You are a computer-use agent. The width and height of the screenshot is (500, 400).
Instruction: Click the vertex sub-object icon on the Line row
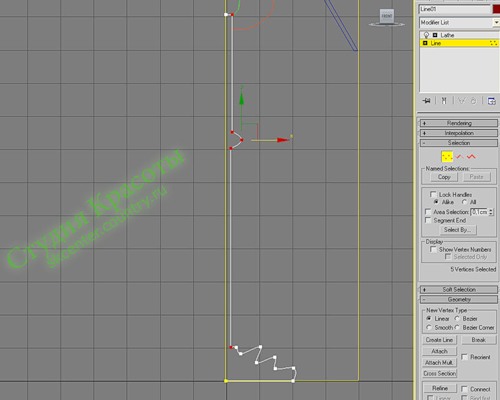coord(493,43)
